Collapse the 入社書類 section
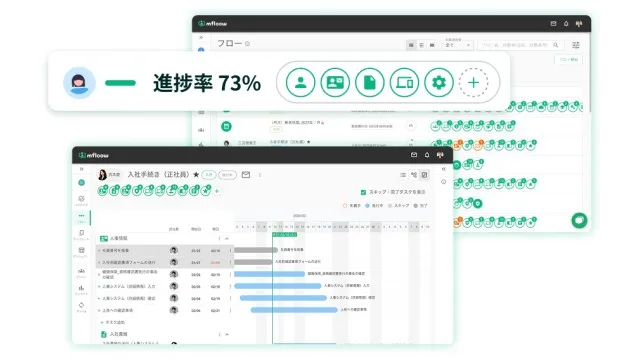This screenshot has height=360, width=640. click(x=227, y=334)
